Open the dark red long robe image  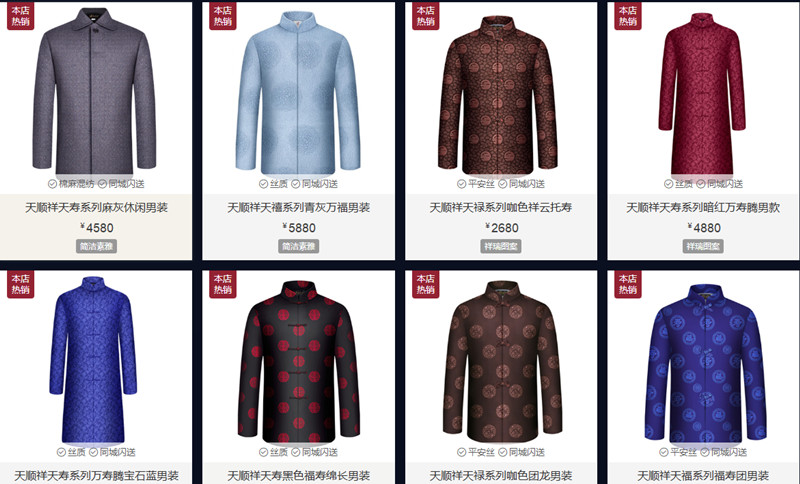[702, 94]
